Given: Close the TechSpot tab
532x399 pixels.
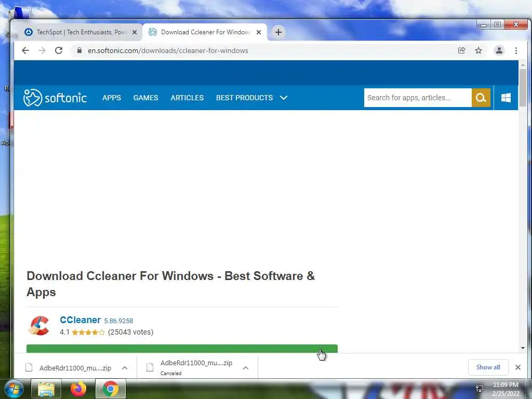Looking at the screenshot, I should point(135,32).
